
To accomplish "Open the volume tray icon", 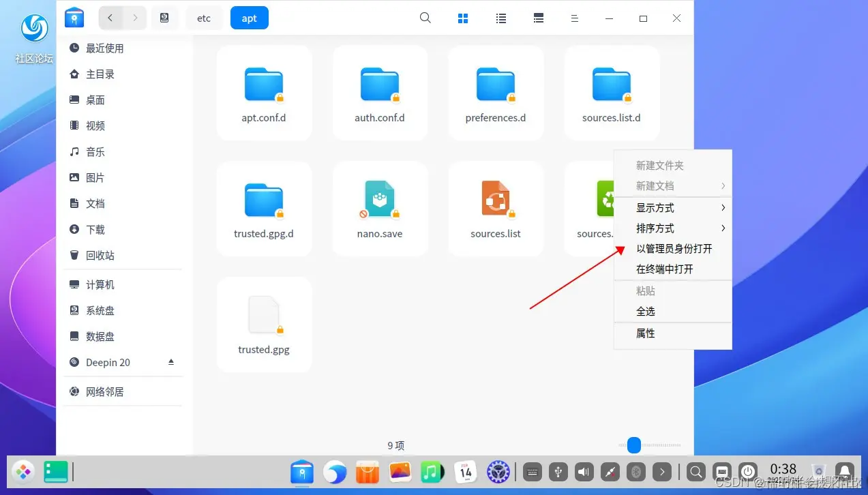I will click(584, 472).
